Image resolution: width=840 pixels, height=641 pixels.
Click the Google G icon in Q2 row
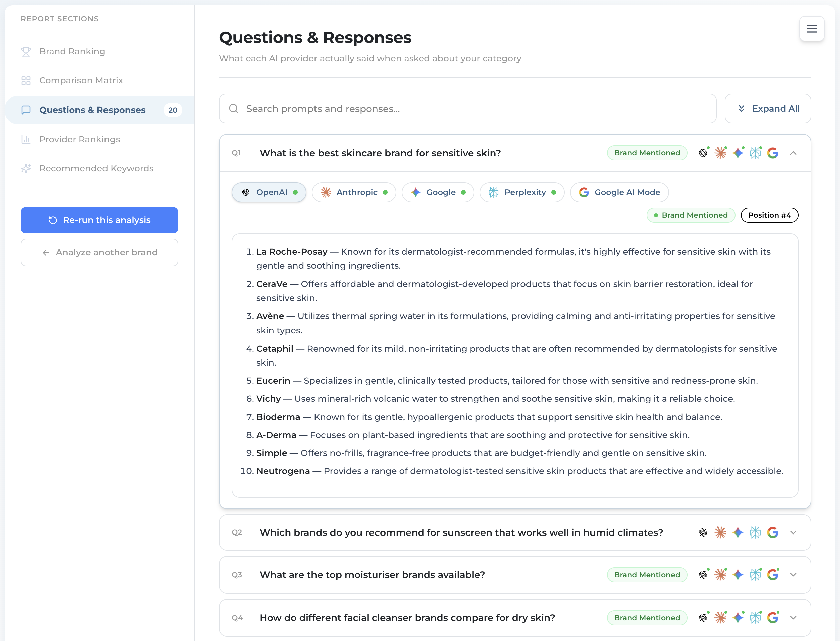773,532
